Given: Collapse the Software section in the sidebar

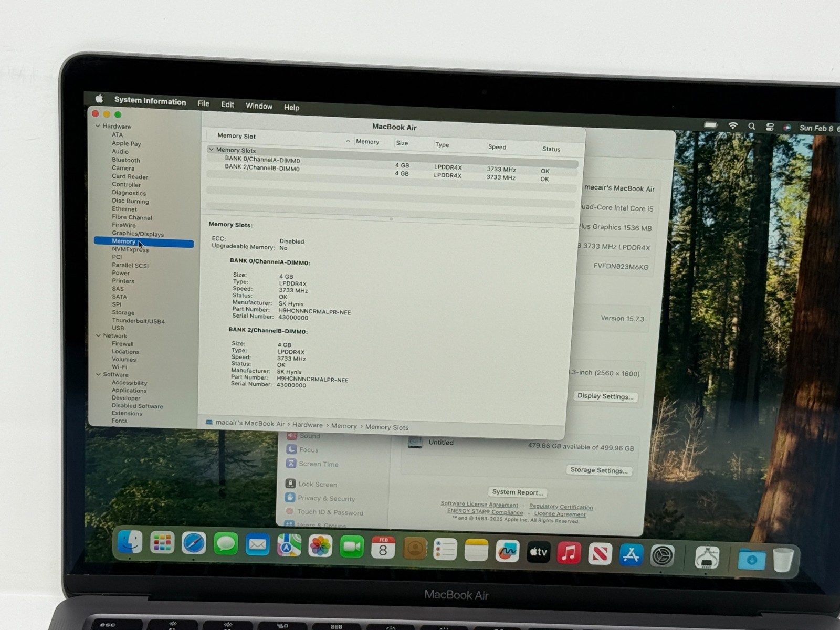Looking at the screenshot, I should click(98, 374).
